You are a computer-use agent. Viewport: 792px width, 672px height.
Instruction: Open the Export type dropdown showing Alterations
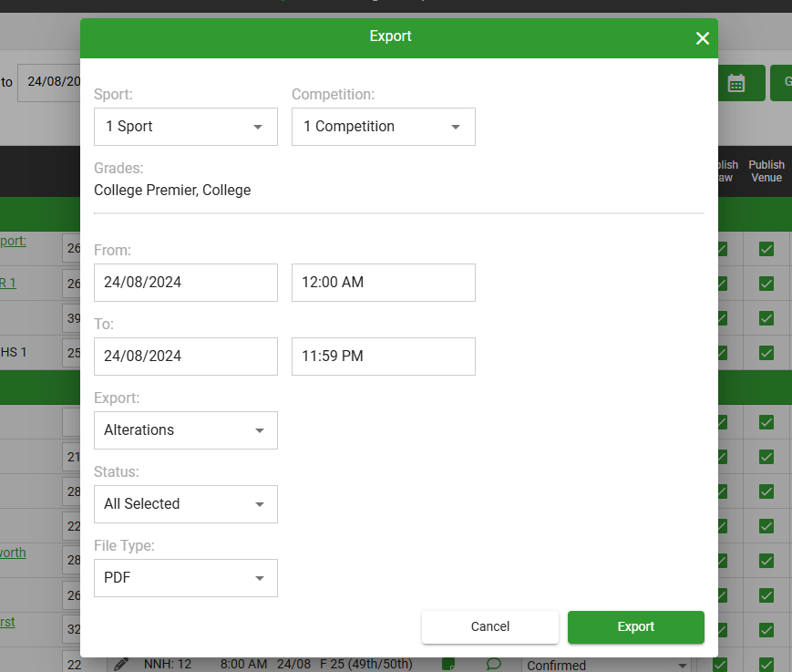coord(185,430)
